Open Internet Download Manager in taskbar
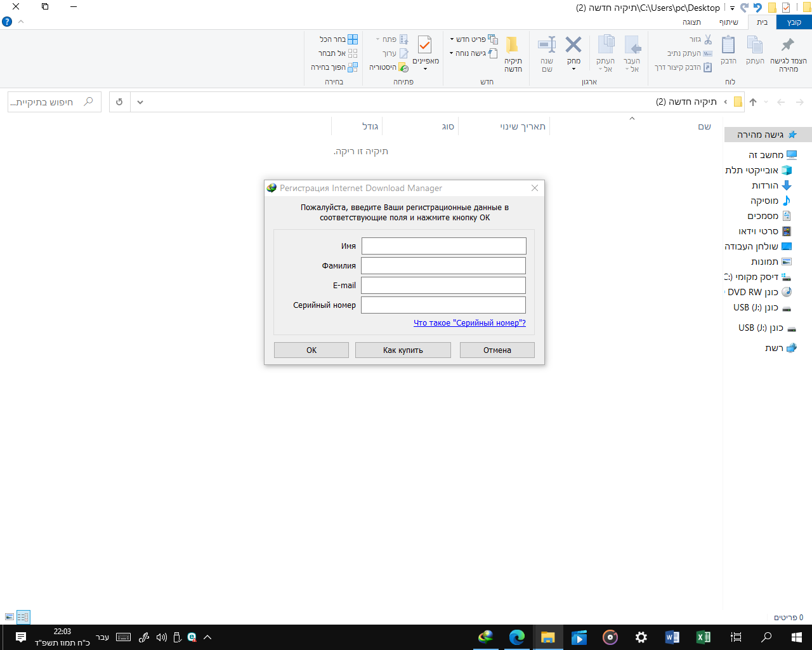The width and height of the screenshot is (812, 650). [486, 637]
